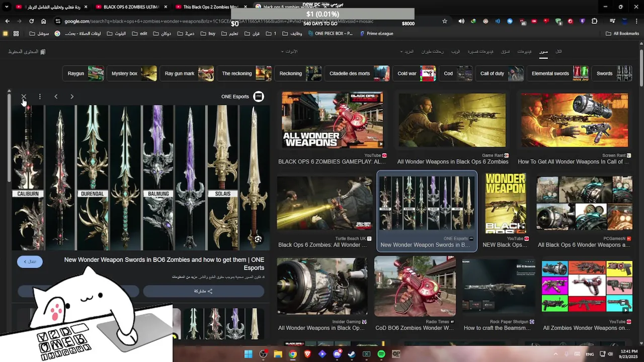Open Brave browser from taskbar

coord(307,354)
